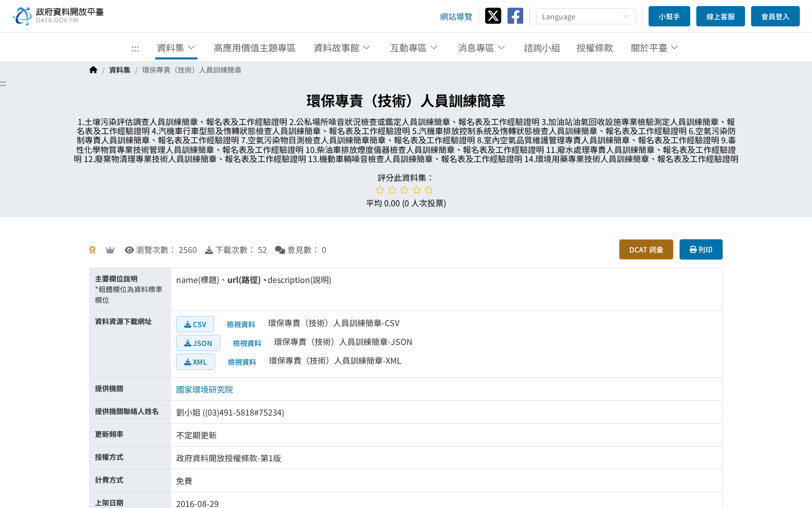The image size is (812, 508).
Task: Click the value 政府資料開放授權條款-第1版
Action: pos(228,458)
